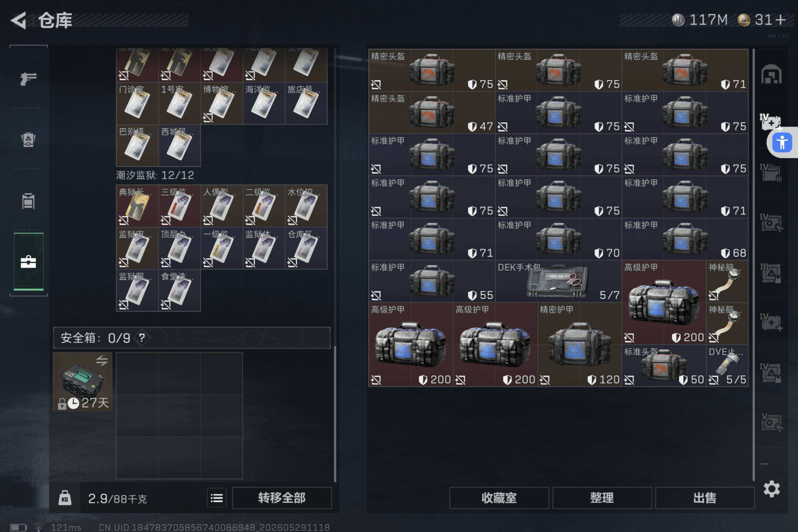Image resolution: width=798 pixels, height=532 pixels.
Task: Select the 精密护甲 bag with 120 durability
Action: coord(580,344)
